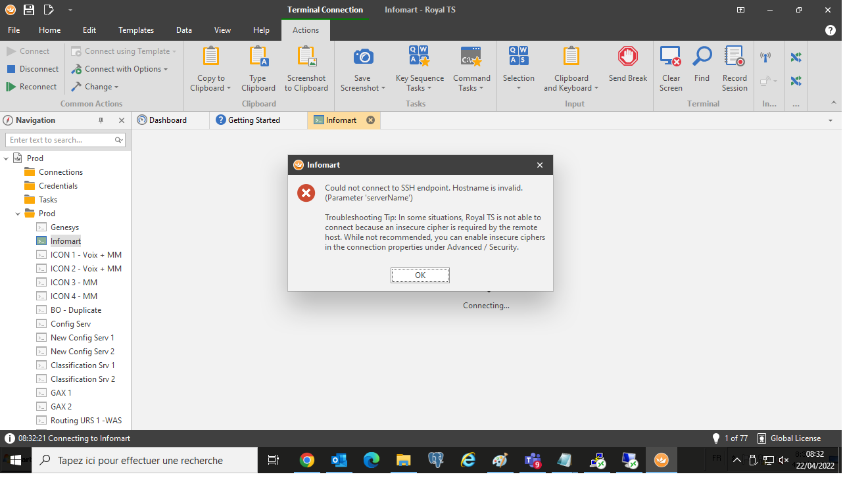Image resolution: width=868 pixels, height=489 pixels.
Task: Open the Templates menu
Action: 136,30
